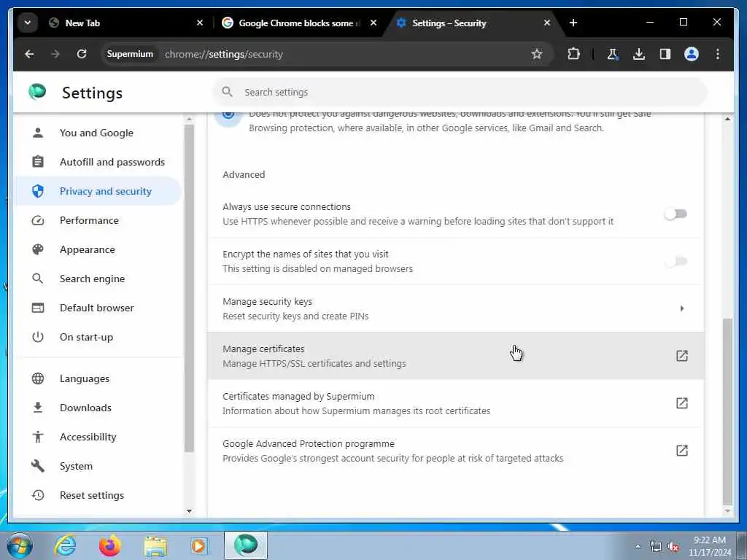The width and height of the screenshot is (747, 560).
Task: Click Certificates managed by Supermium title
Action: (x=298, y=396)
